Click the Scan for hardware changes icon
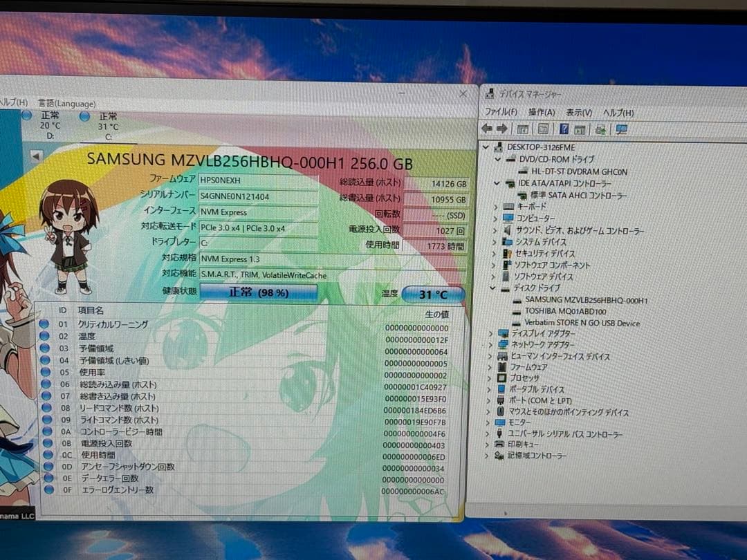This screenshot has width=747, height=560. click(x=600, y=129)
